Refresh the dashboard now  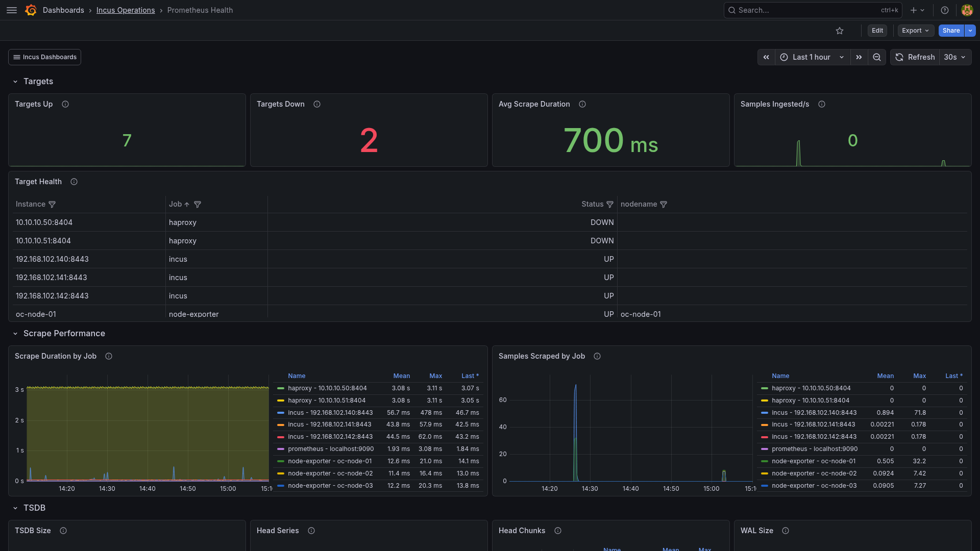[916, 57]
